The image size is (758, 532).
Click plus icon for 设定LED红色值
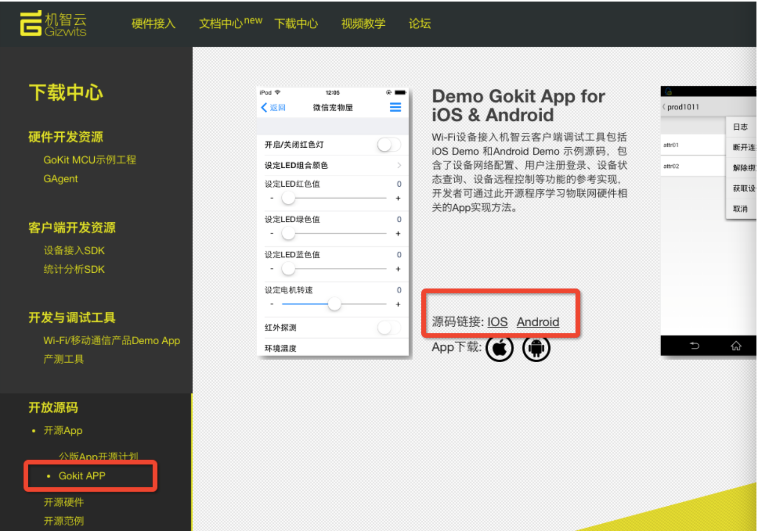[x=398, y=199]
